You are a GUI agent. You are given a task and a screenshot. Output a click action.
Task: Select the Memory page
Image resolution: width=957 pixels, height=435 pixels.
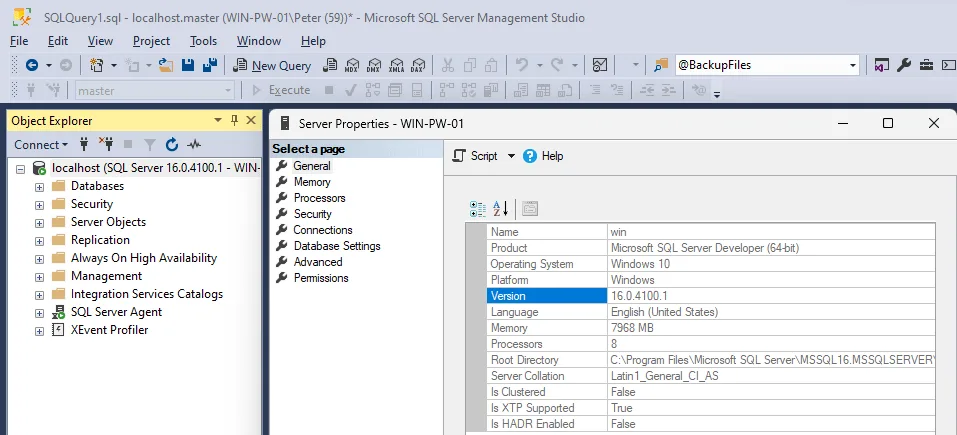[312, 182]
